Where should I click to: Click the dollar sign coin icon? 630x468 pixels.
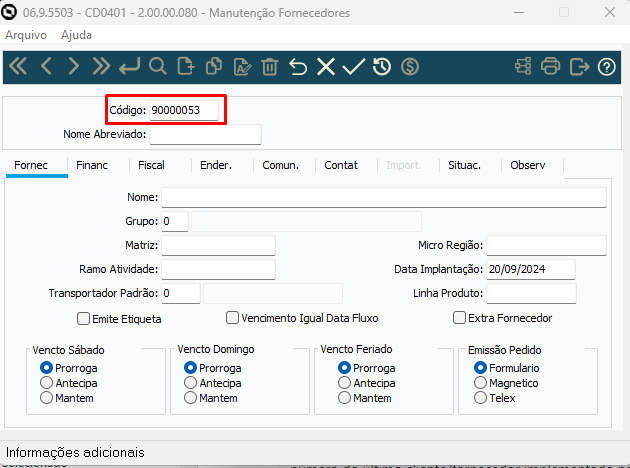point(410,66)
